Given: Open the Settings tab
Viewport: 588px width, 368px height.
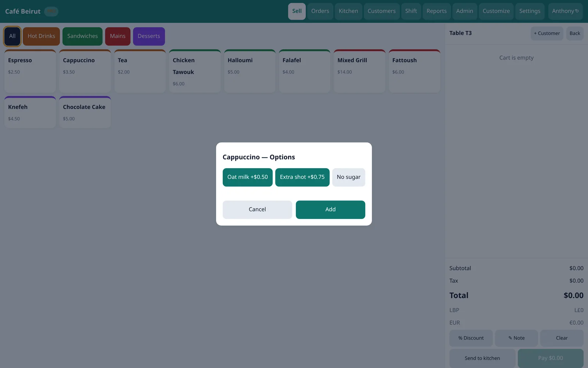Looking at the screenshot, I should (x=530, y=11).
